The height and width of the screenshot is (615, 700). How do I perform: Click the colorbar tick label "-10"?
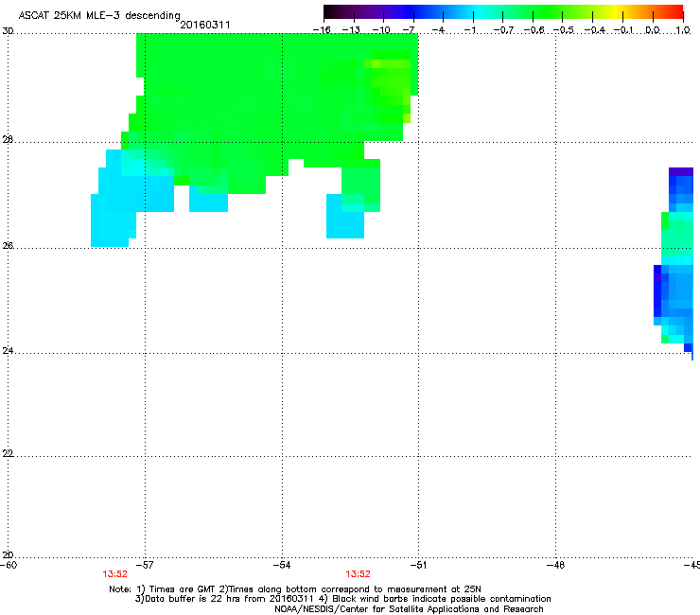tap(381, 30)
